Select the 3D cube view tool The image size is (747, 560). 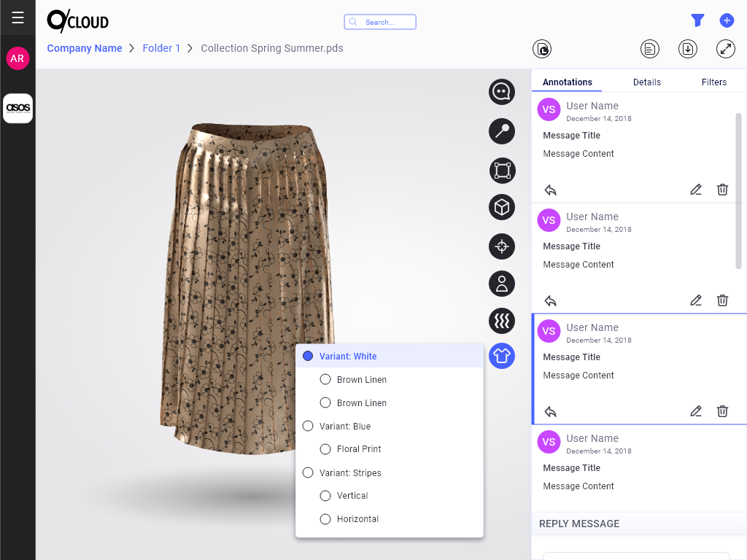[502, 208]
